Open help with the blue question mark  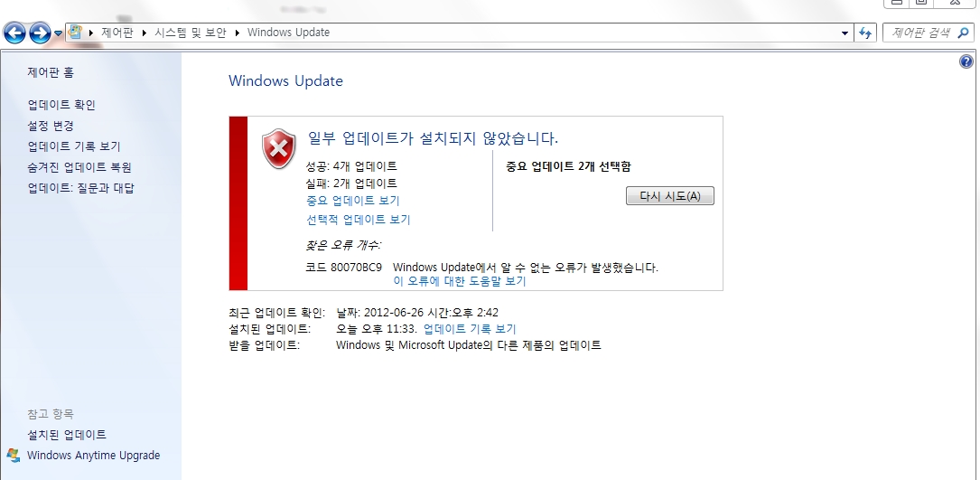tap(966, 61)
